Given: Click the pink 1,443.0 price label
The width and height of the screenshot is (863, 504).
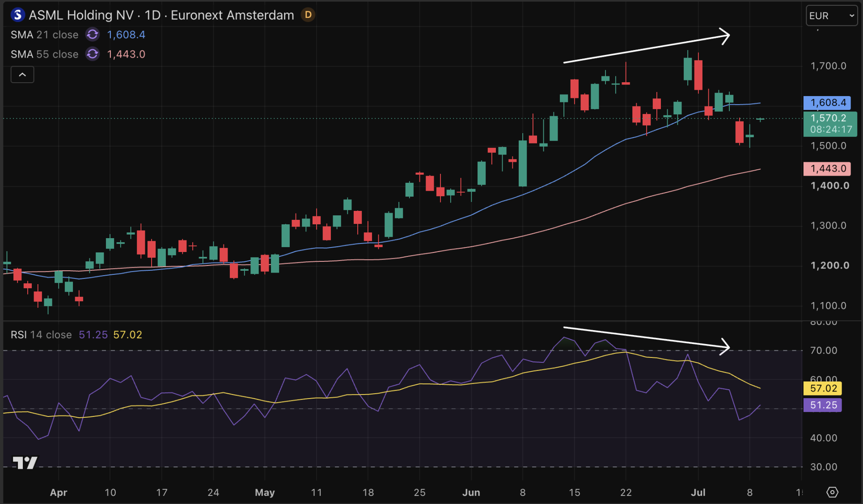Looking at the screenshot, I should [827, 168].
